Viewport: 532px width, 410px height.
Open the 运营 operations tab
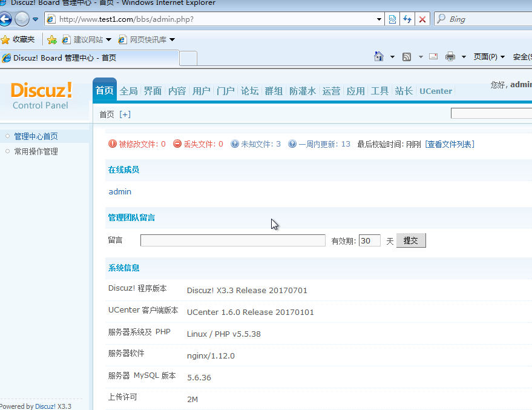331,91
